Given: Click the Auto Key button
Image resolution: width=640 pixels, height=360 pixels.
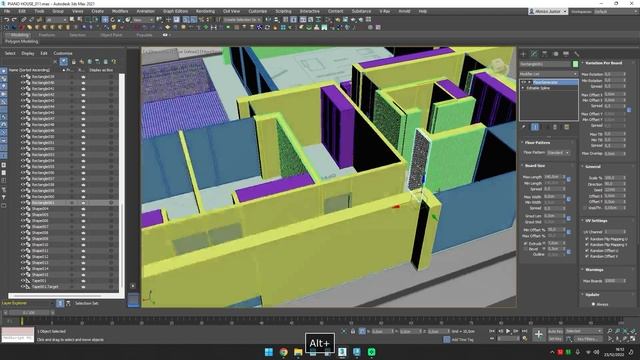Looking at the screenshot, I should [555, 331].
